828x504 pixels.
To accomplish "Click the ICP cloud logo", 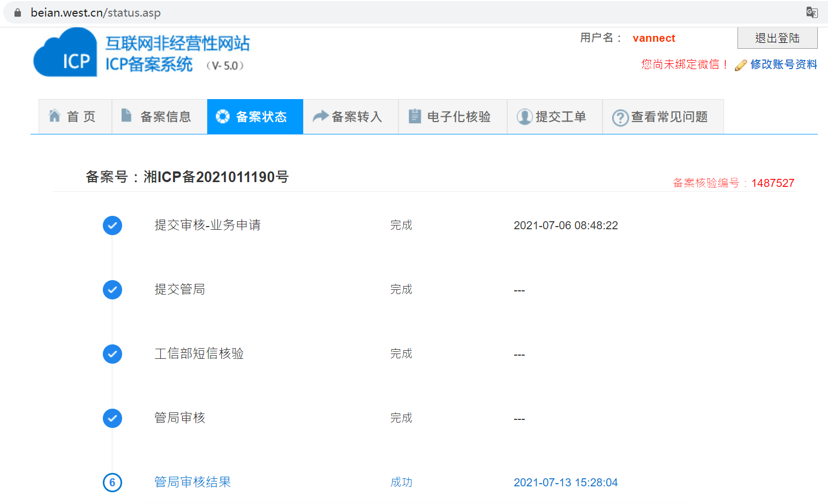I will (65, 53).
